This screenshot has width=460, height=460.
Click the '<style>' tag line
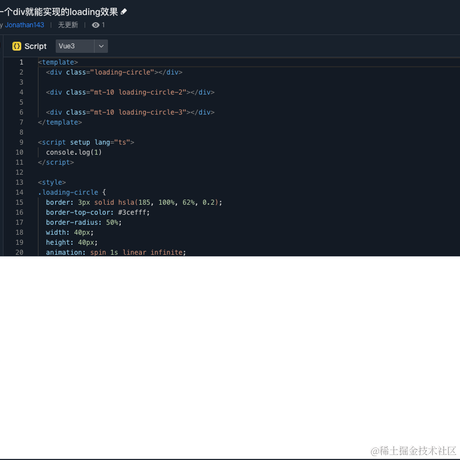click(x=52, y=182)
